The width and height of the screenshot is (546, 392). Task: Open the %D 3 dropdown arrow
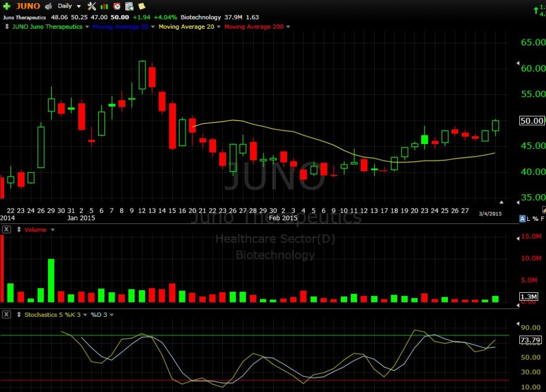112,315
